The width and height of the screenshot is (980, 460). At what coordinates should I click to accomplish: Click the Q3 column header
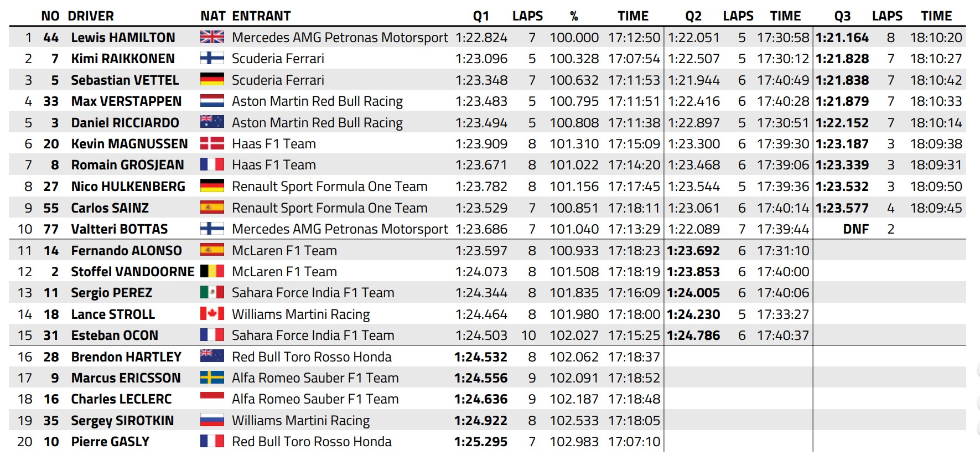[x=842, y=16]
